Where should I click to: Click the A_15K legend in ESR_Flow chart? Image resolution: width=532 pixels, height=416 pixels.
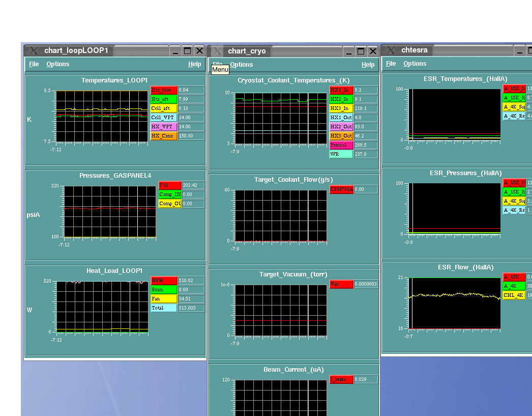pyautogui.click(x=514, y=277)
